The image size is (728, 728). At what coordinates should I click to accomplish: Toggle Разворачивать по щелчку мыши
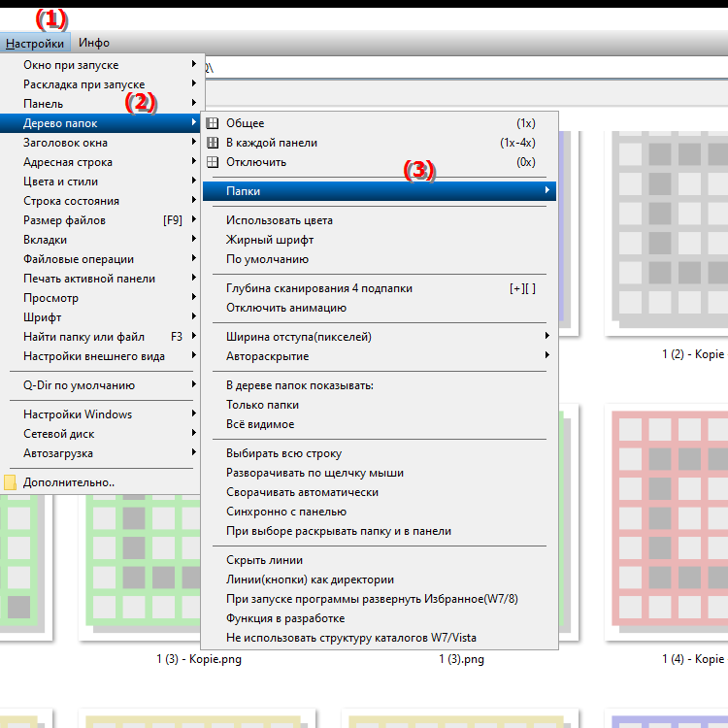[380, 473]
